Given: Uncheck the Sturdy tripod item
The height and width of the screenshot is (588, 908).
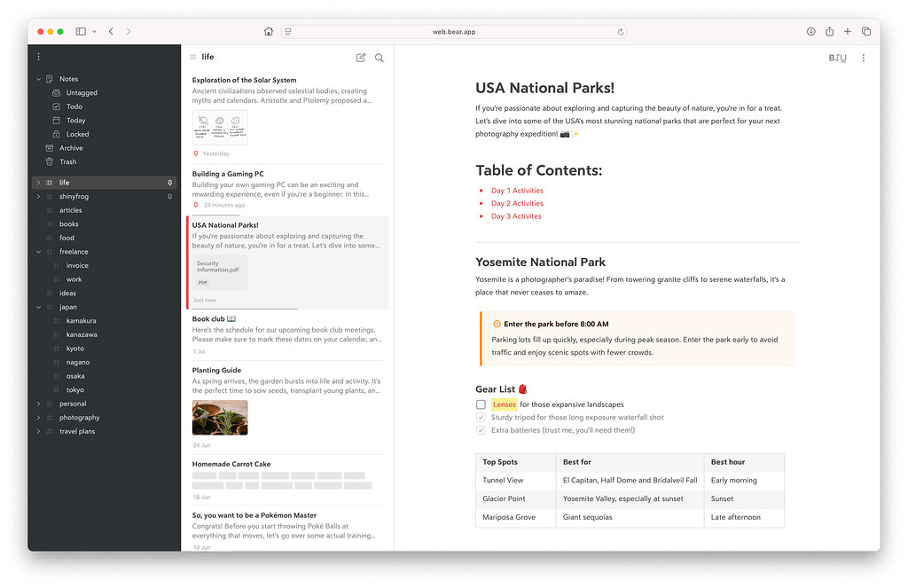Looking at the screenshot, I should click(x=481, y=419).
